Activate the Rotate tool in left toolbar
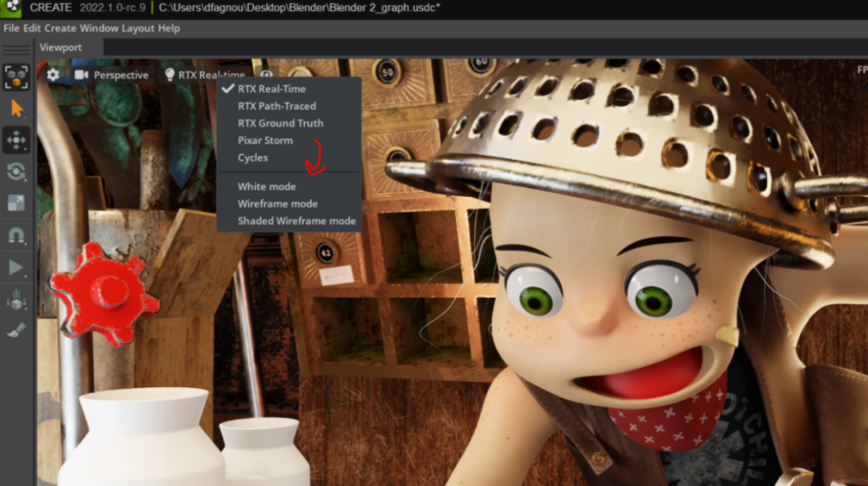Screen dimensions: 868x486 (x=16, y=172)
